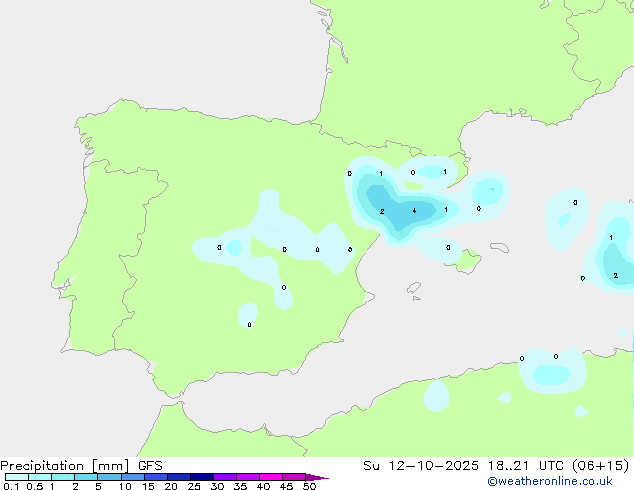The image size is (634, 490).
Task: Click the 'Precipitation [mm]' title text
Action: (x=64, y=466)
